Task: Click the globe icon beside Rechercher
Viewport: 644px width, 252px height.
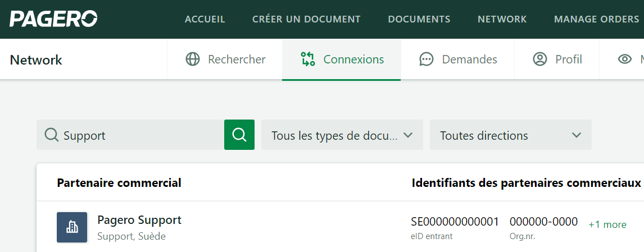Action: point(193,59)
